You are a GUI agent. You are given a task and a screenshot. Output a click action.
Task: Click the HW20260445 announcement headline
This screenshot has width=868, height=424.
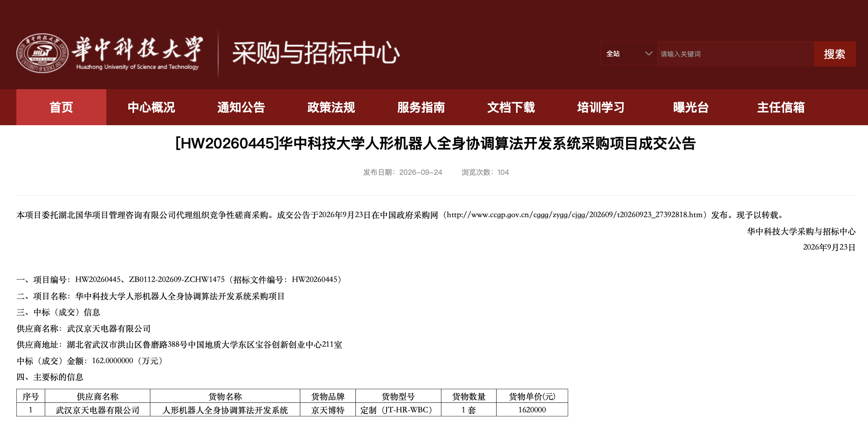point(435,143)
